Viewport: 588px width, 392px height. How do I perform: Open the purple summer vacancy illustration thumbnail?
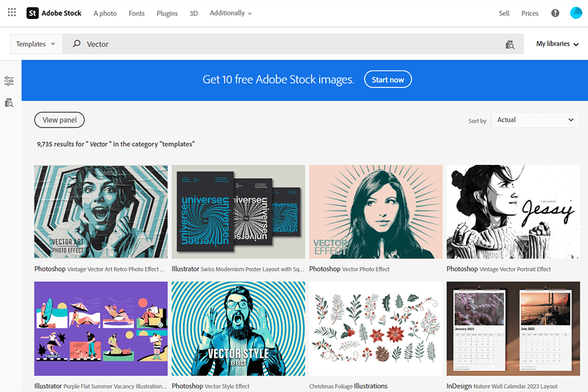click(101, 328)
